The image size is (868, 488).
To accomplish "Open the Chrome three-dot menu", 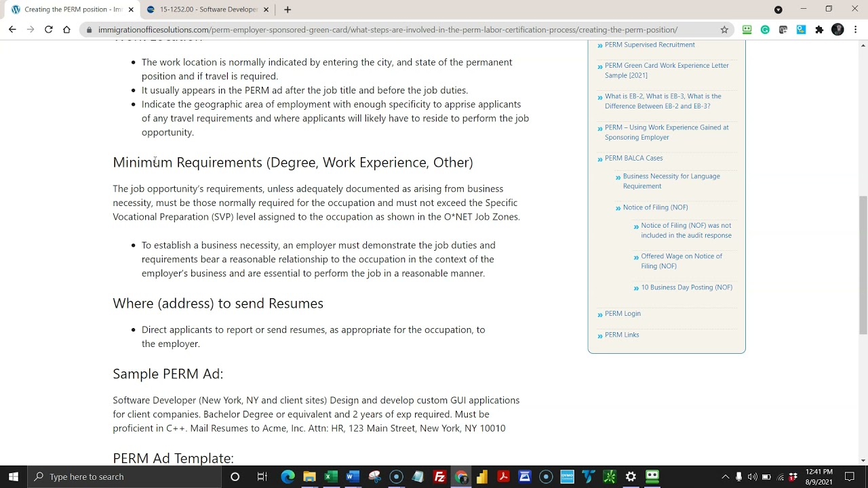I will [856, 30].
